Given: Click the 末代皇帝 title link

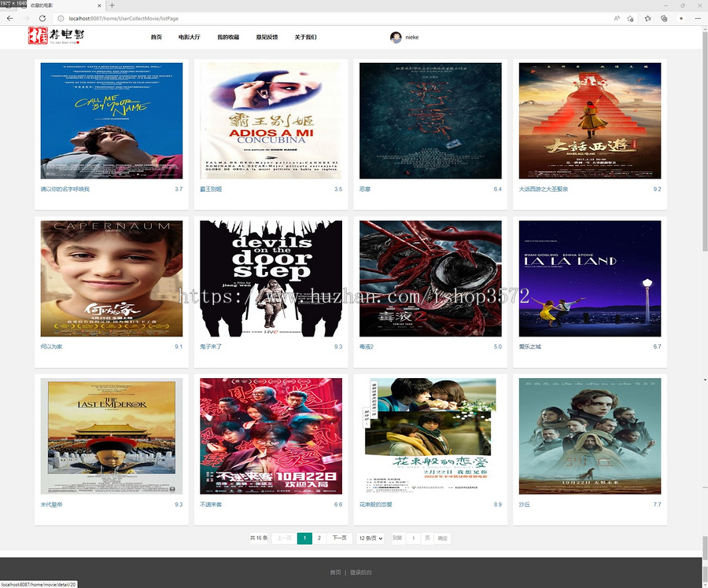Looking at the screenshot, I should pos(51,505).
